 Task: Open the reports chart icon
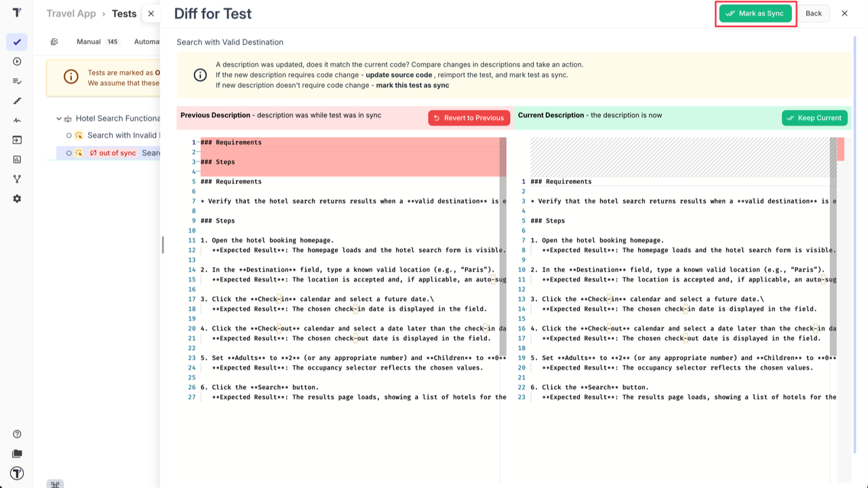click(x=17, y=159)
